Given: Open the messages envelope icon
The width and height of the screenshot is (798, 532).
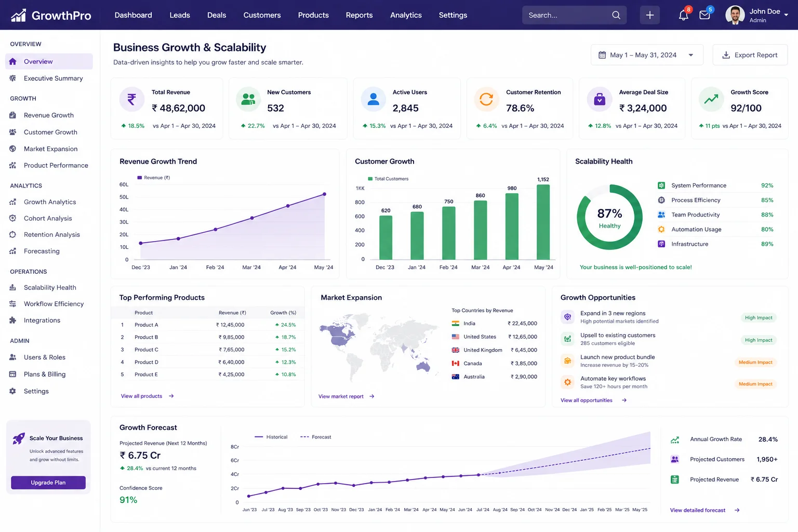Looking at the screenshot, I should [x=705, y=15].
